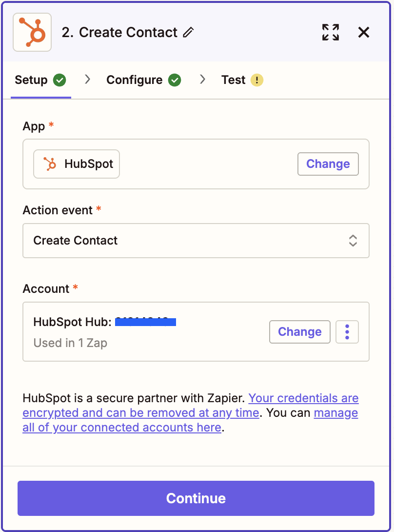Expand the panel with fullscreen arrows icon
The width and height of the screenshot is (394, 532).
(x=331, y=33)
